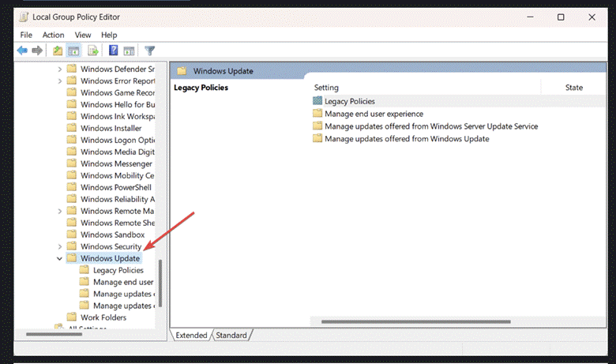Select Windows Game Recording in tree
This screenshot has height=364, width=616.
pos(118,92)
